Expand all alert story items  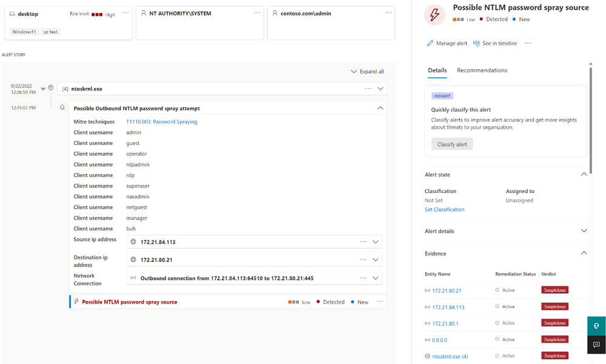pos(367,72)
